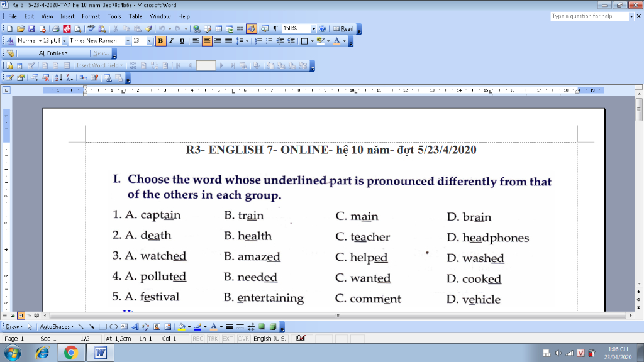The height and width of the screenshot is (362, 644).
Task: Click the English (U.S.) language indicator
Action: [x=269, y=339]
